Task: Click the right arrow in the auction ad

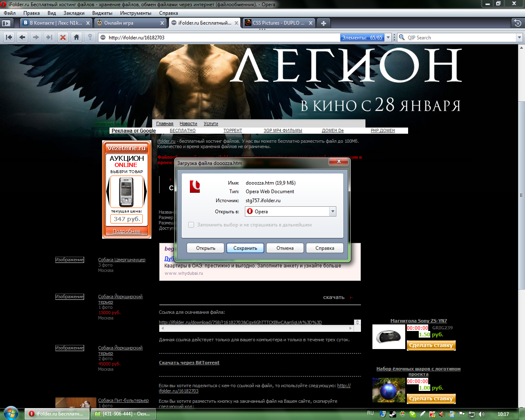Action: point(145,192)
